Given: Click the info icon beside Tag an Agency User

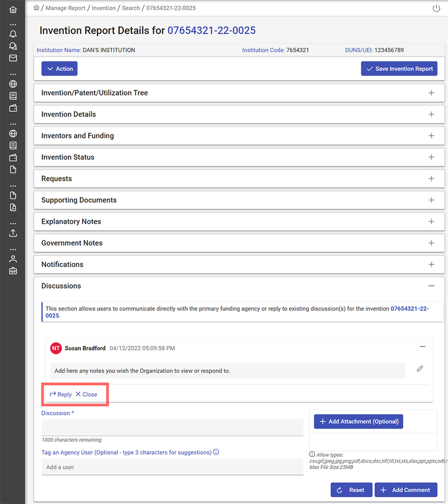Looking at the screenshot, I should point(216,452).
